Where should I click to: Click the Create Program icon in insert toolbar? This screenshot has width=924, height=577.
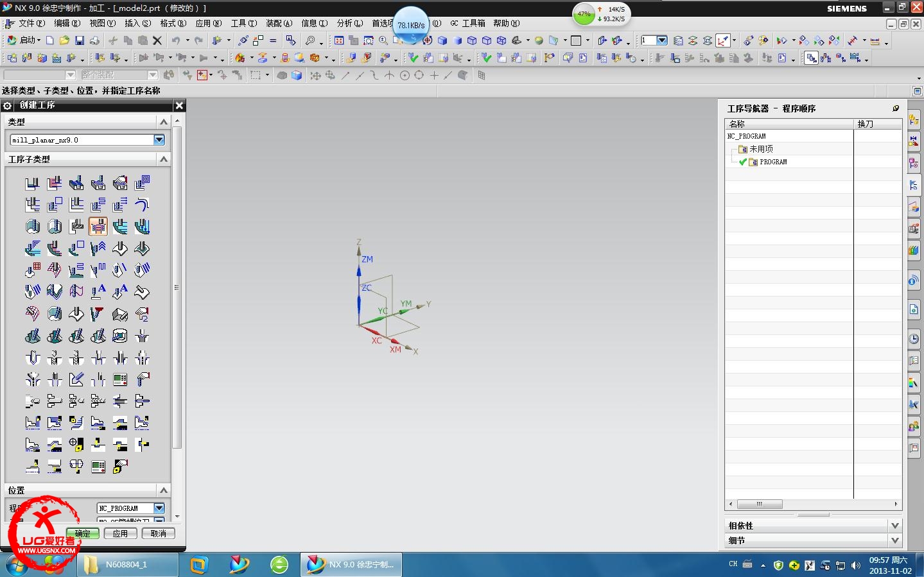tap(12, 58)
